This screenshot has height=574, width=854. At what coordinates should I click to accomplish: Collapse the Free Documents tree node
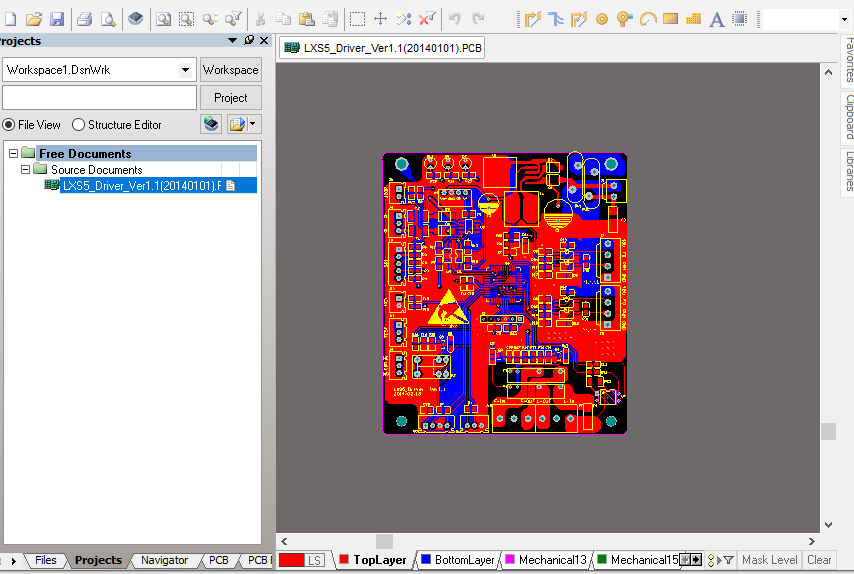click(14, 154)
